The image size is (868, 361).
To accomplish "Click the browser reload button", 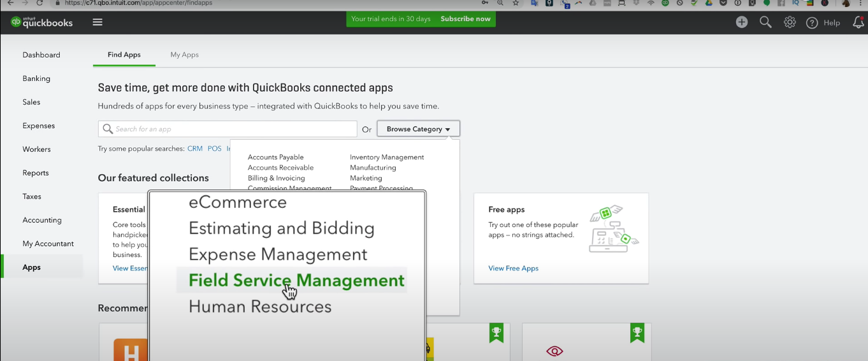I will (40, 3).
